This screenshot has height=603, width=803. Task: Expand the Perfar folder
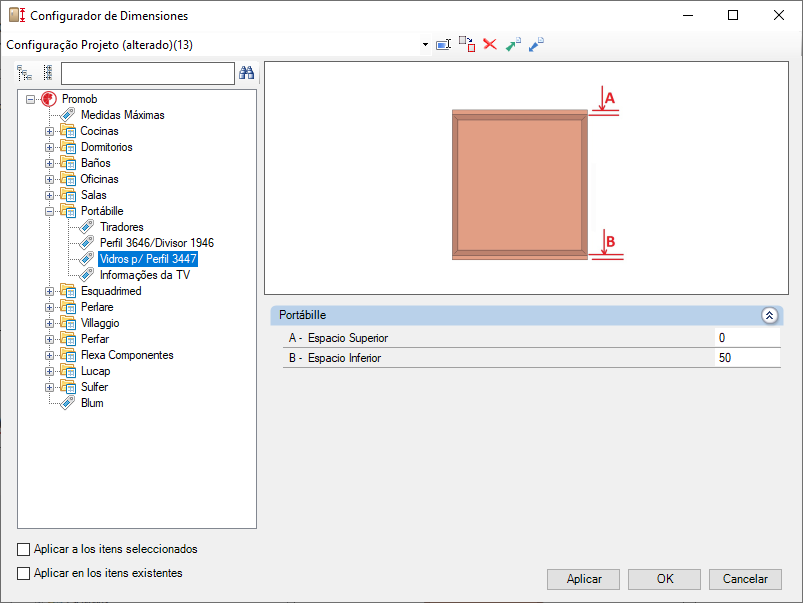click(x=49, y=339)
